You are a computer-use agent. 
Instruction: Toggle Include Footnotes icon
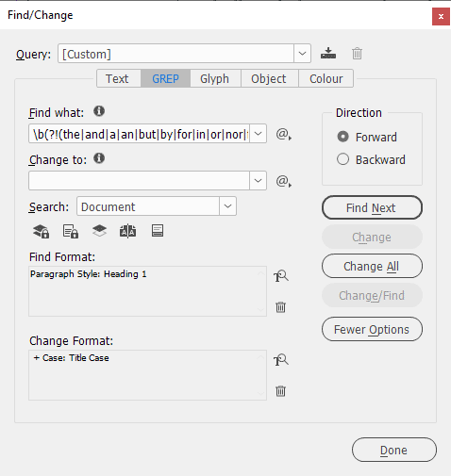pyautogui.click(x=158, y=231)
